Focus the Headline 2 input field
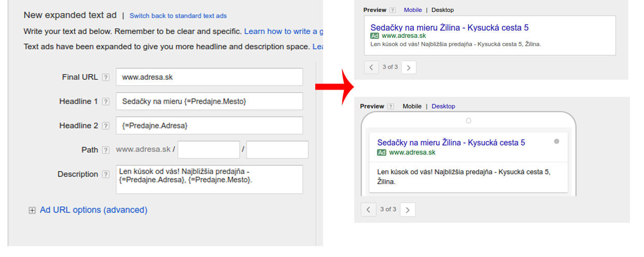The height and width of the screenshot is (257, 644). (x=209, y=125)
